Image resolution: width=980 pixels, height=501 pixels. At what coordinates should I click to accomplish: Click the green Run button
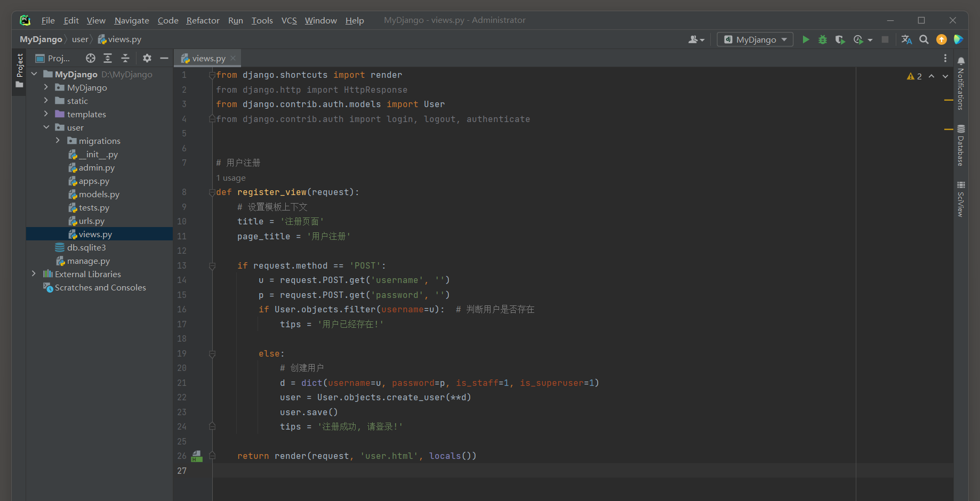806,39
